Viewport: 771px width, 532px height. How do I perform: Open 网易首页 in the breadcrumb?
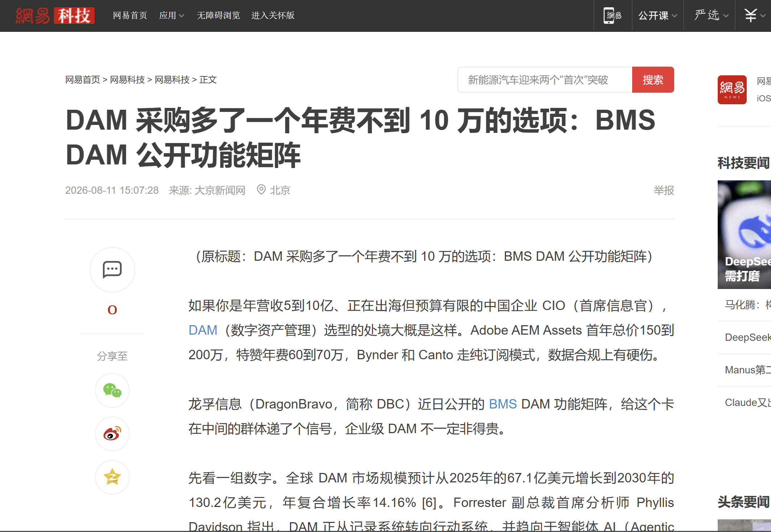click(x=83, y=80)
